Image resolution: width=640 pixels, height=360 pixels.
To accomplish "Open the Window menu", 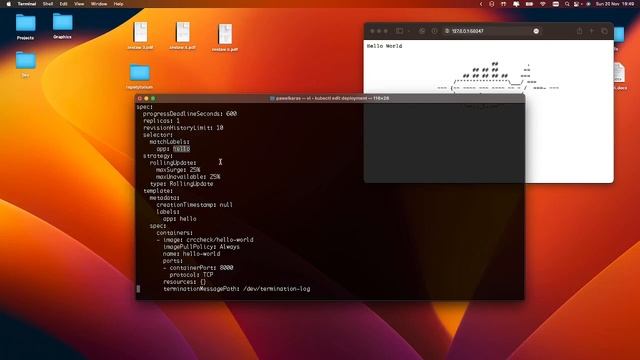I will (x=99, y=4).
